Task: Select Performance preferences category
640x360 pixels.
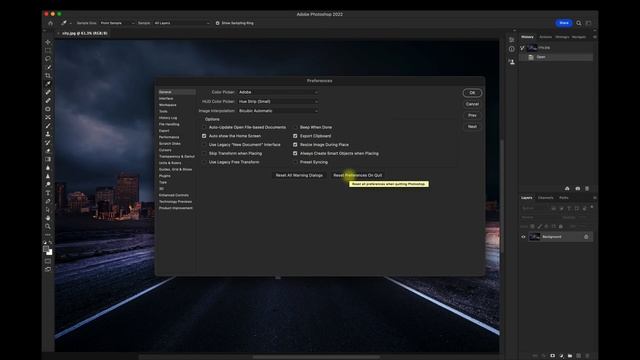Action: click(169, 137)
